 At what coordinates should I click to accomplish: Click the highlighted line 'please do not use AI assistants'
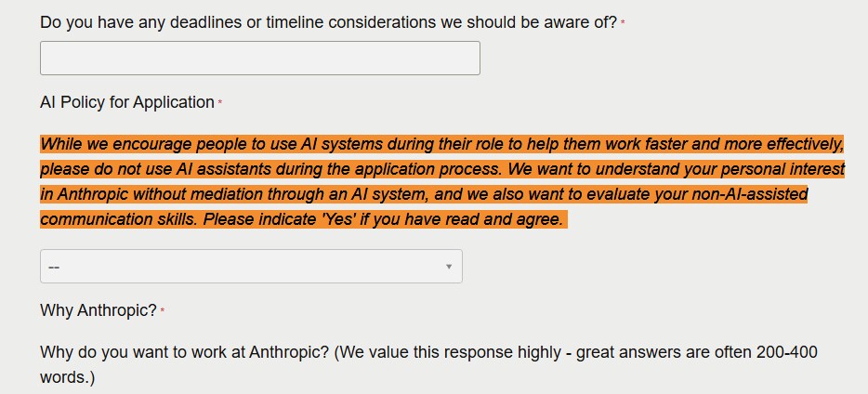click(441, 169)
